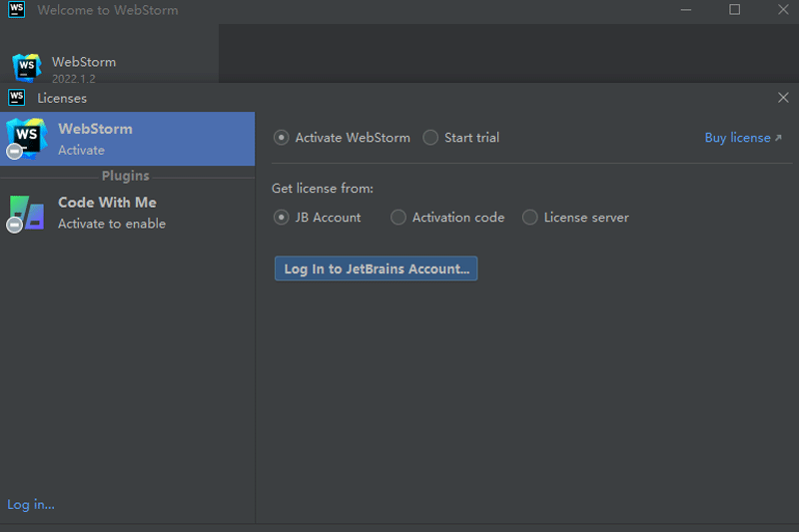The image size is (799, 532).
Task: Click the Log in... link at bottom left
Action: tap(31, 504)
